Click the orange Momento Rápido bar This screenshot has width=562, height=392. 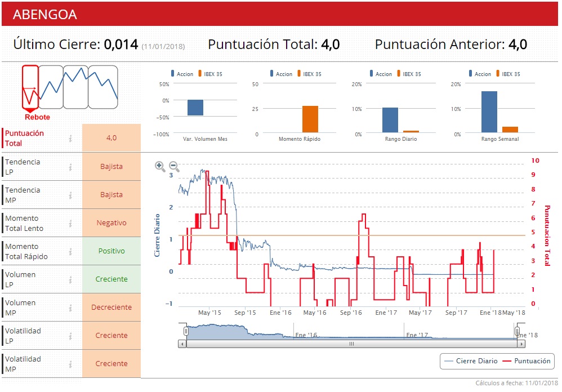tap(310, 119)
